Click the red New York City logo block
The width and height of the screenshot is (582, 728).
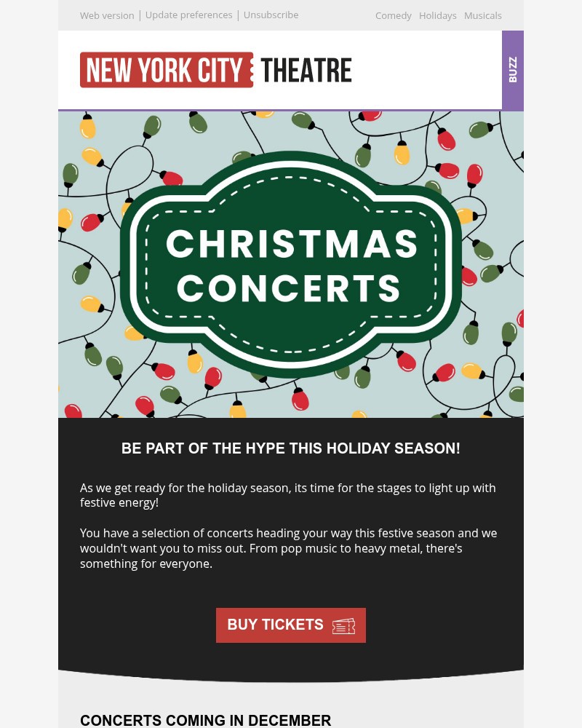[x=166, y=70]
